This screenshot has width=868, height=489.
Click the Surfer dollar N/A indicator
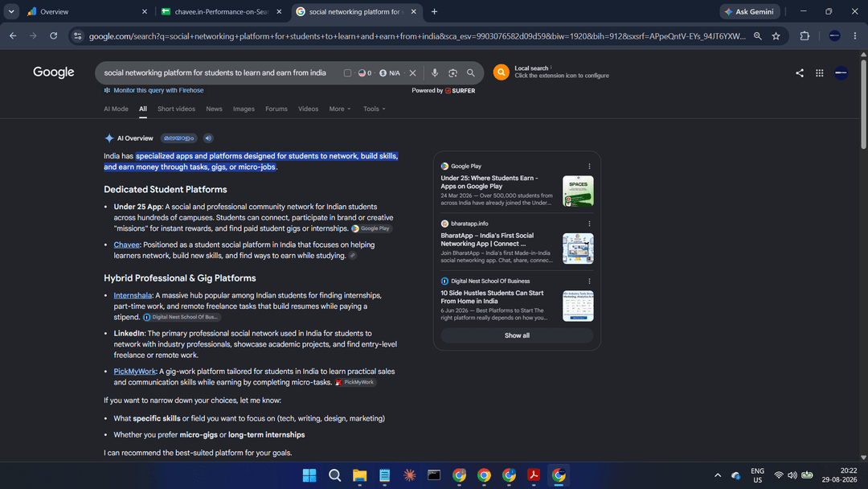[x=390, y=73]
